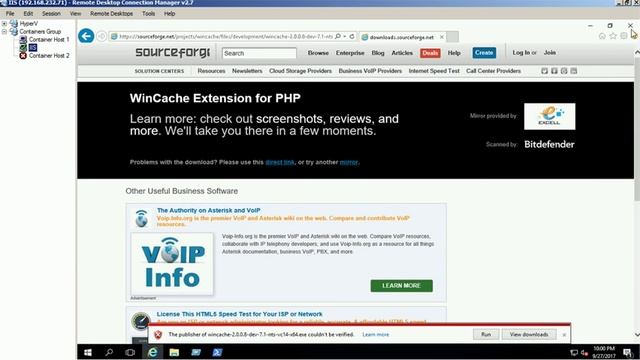
Task: Open the Session menu
Action: (x=51, y=13)
